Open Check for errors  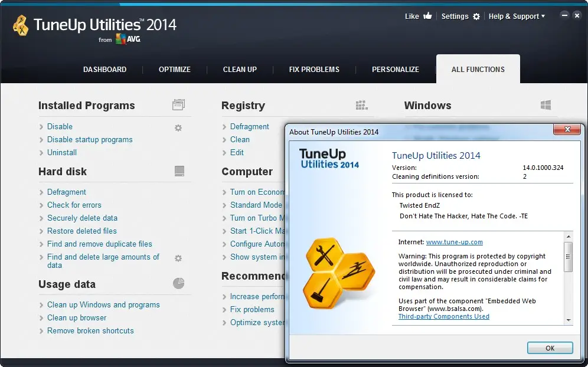coord(74,205)
